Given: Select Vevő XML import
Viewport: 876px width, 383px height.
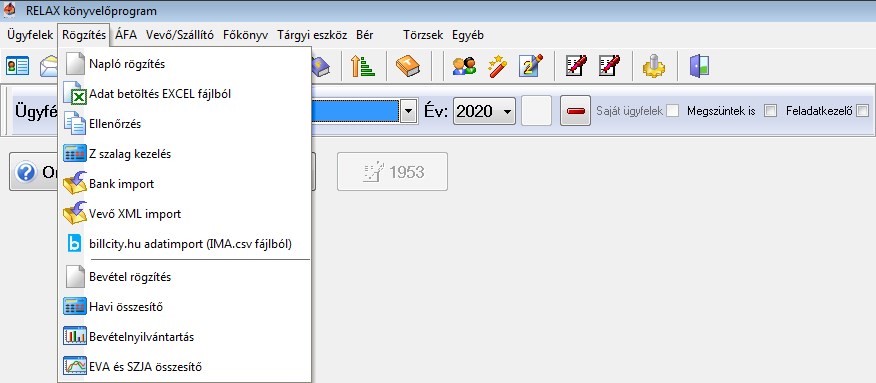Looking at the screenshot, I should pos(184,214).
